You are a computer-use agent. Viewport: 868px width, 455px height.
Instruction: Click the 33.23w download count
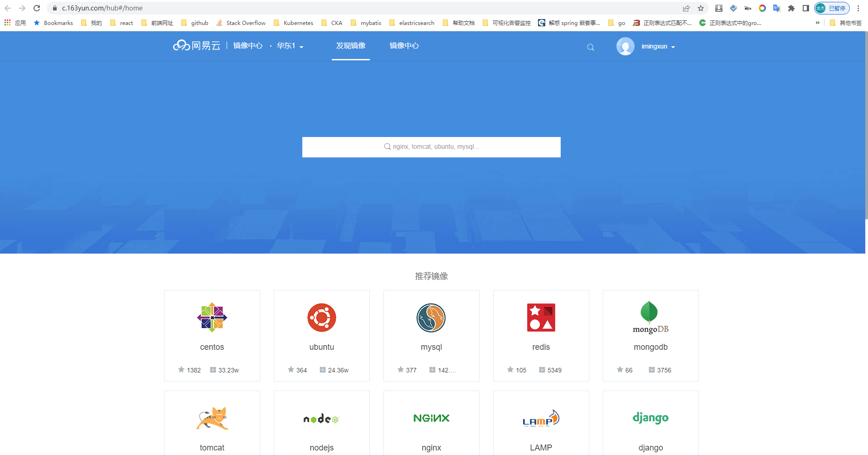pos(228,370)
